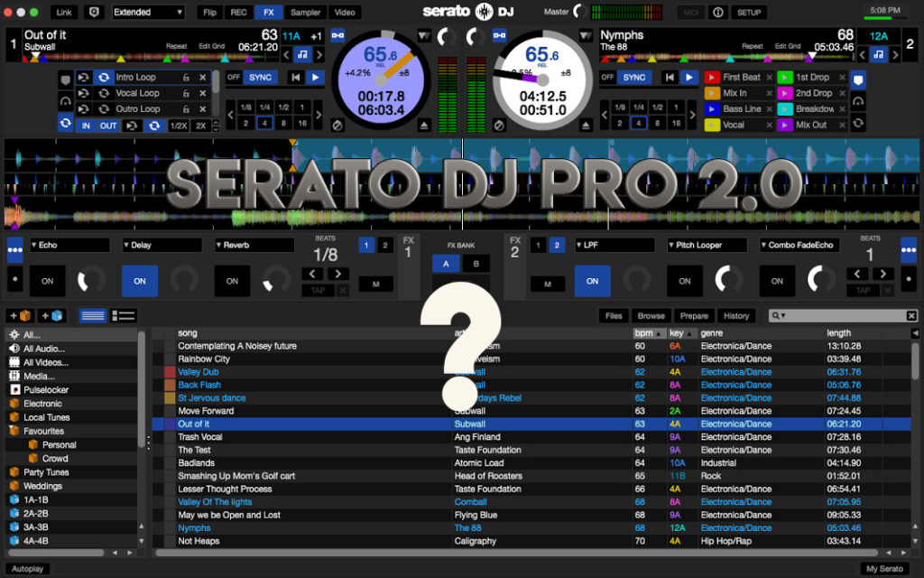This screenshot has height=578, width=924.
Task: Toggle keylock music note on deck 1
Action: [x=302, y=55]
